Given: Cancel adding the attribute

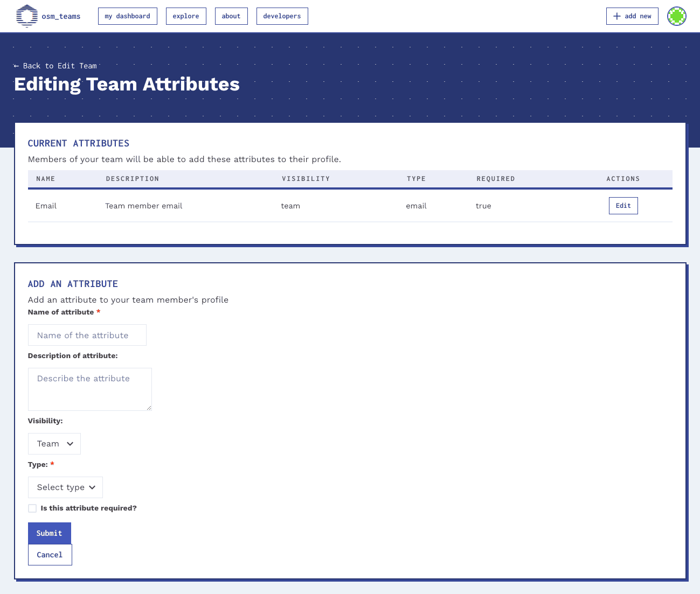Looking at the screenshot, I should (x=50, y=554).
